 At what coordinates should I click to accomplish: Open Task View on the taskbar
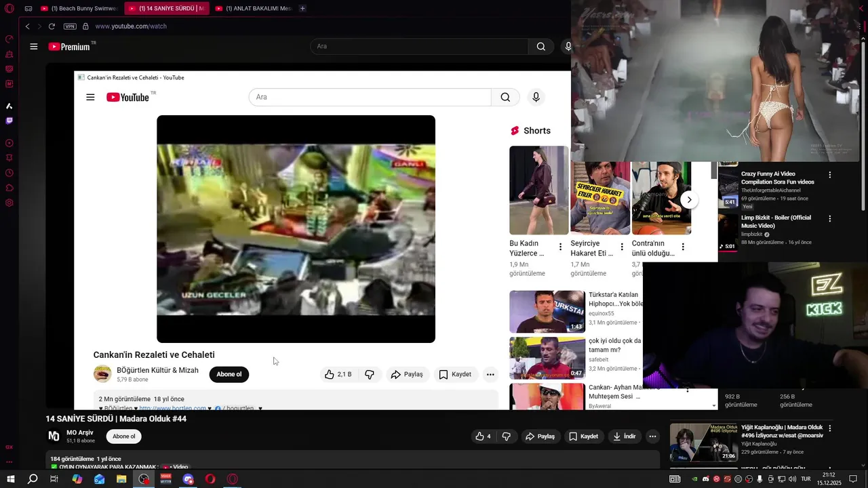pyautogui.click(x=54, y=479)
